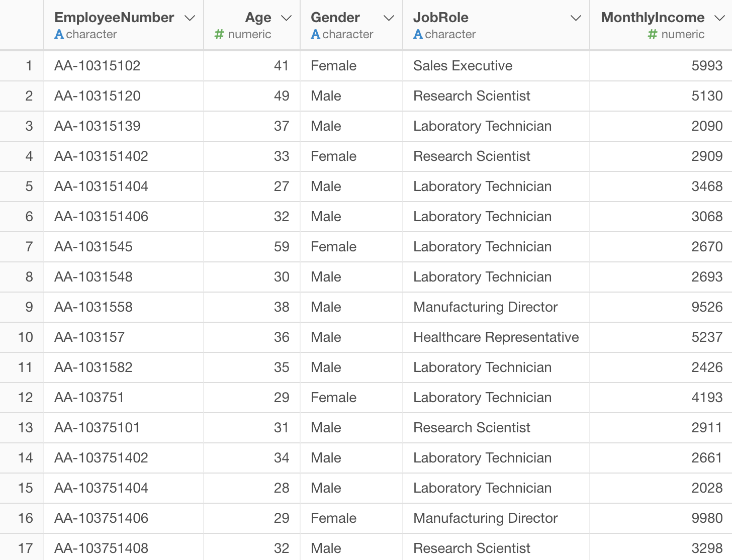Click the monthly income value 4193
Viewport: 732px width, 560px height.
point(707,398)
